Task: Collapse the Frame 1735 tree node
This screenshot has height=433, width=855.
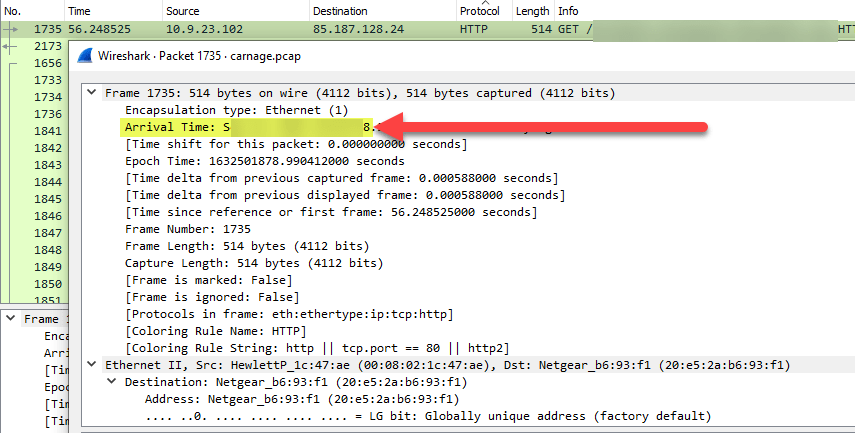Action: click(93, 93)
